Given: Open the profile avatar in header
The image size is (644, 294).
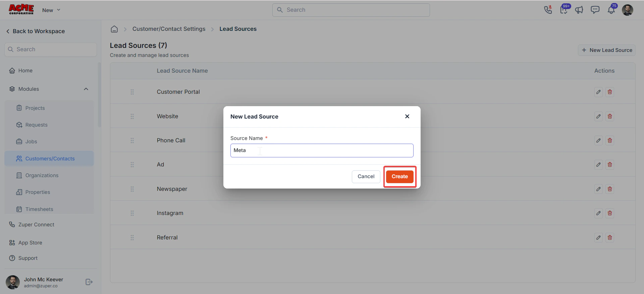Looking at the screenshot, I should coord(627,10).
